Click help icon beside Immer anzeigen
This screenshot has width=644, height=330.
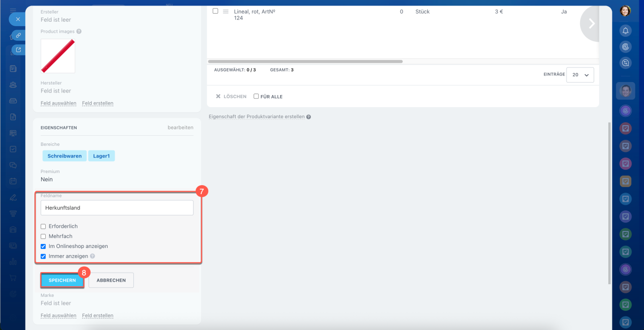93,256
